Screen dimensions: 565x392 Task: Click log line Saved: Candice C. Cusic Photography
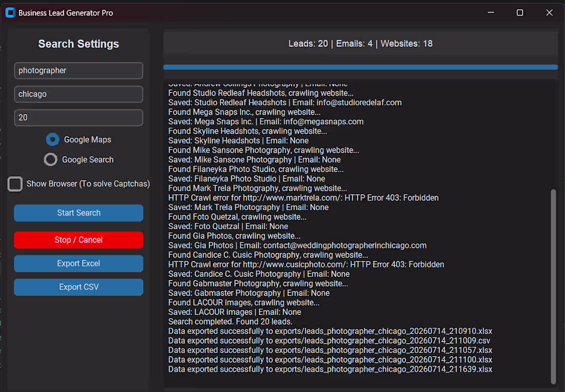[x=259, y=274]
